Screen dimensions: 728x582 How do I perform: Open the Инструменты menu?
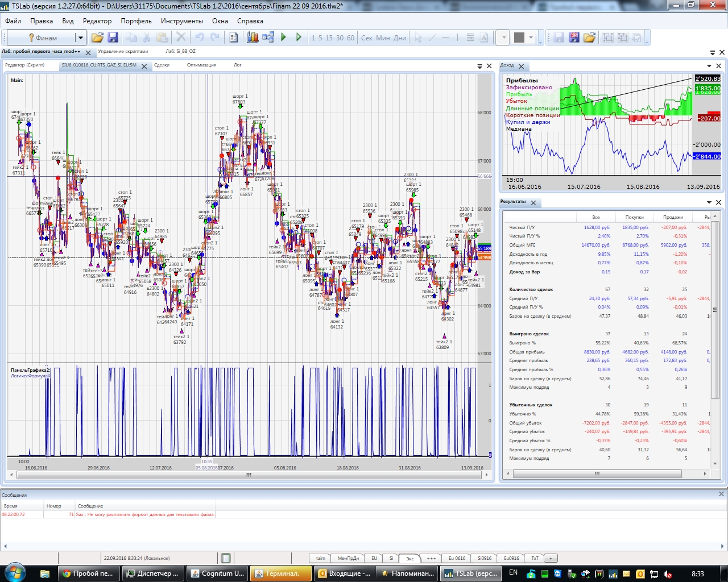point(181,21)
